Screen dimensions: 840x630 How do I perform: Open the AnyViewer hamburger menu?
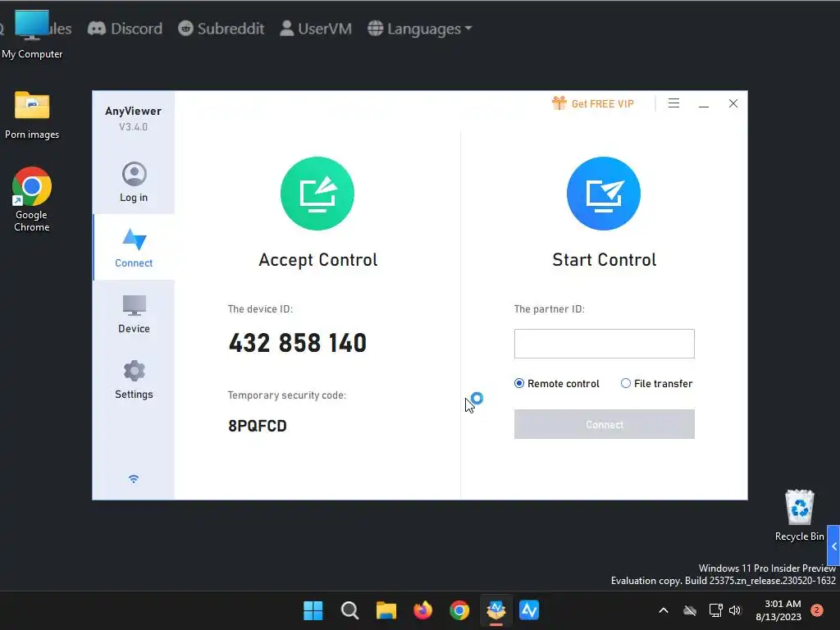point(674,103)
